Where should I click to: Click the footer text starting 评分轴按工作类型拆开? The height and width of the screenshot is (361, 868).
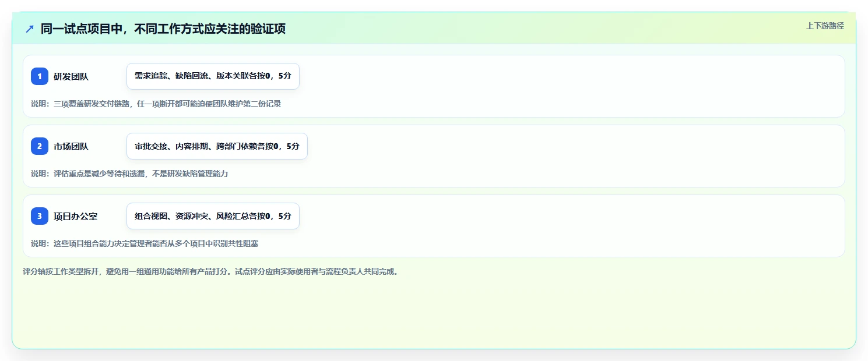click(212, 271)
